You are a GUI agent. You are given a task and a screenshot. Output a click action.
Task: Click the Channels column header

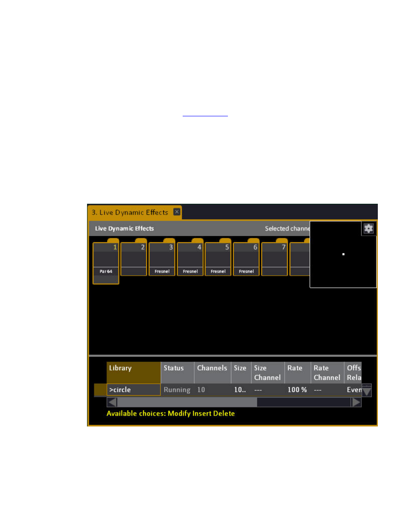(x=212, y=373)
